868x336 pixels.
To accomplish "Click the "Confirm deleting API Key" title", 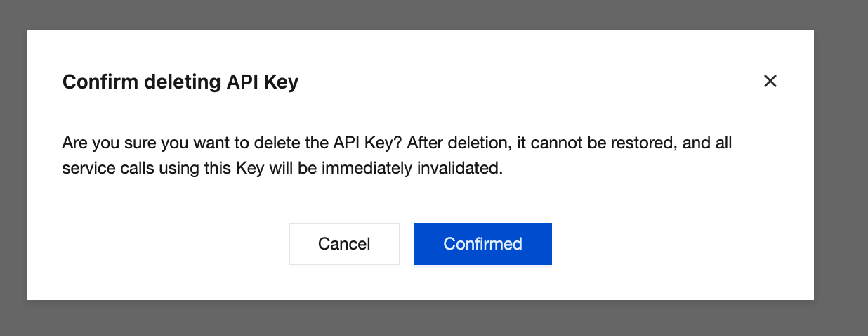I will 180,82.
